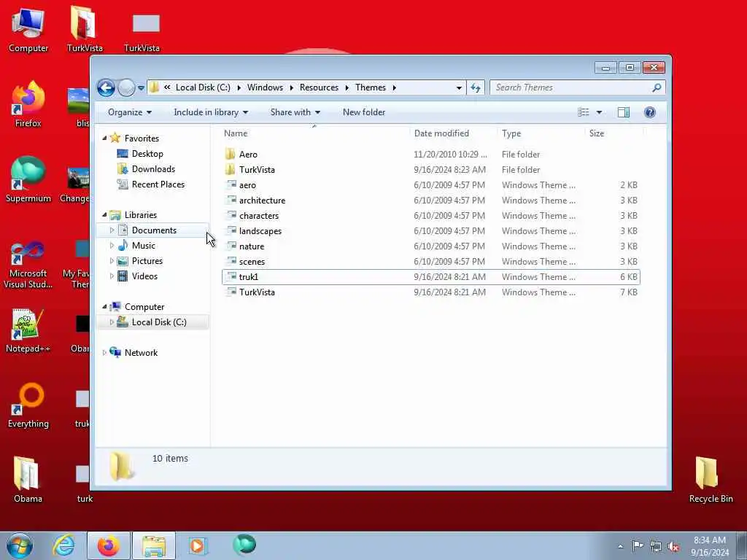
Task: Expand the Pictures library node
Action: (x=112, y=261)
